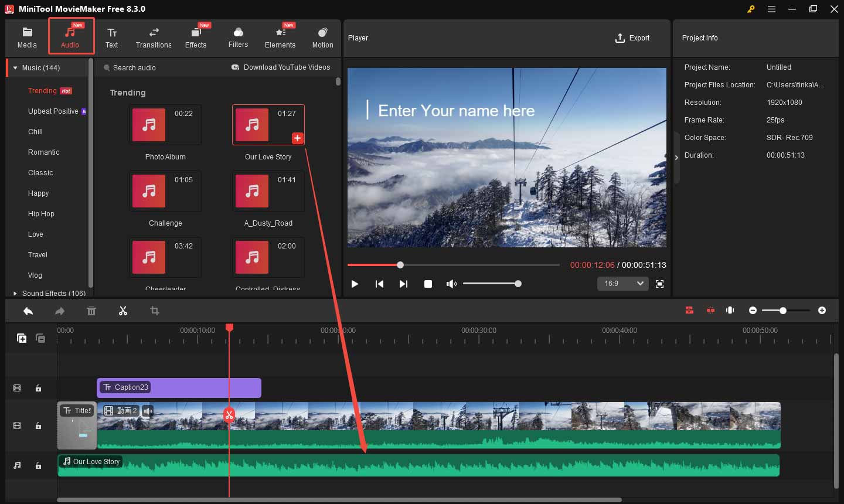Select the Title clip on timeline

[77, 425]
